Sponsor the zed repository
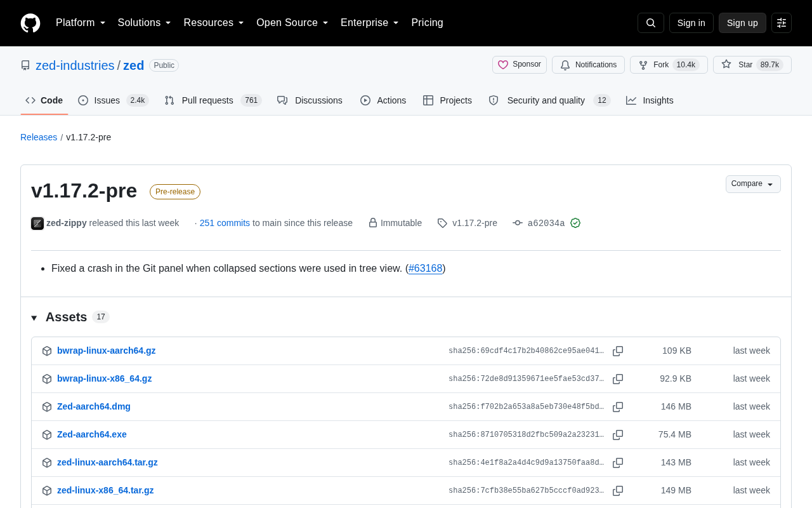The width and height of the screenshot is (812, 508). click(520, 65)
